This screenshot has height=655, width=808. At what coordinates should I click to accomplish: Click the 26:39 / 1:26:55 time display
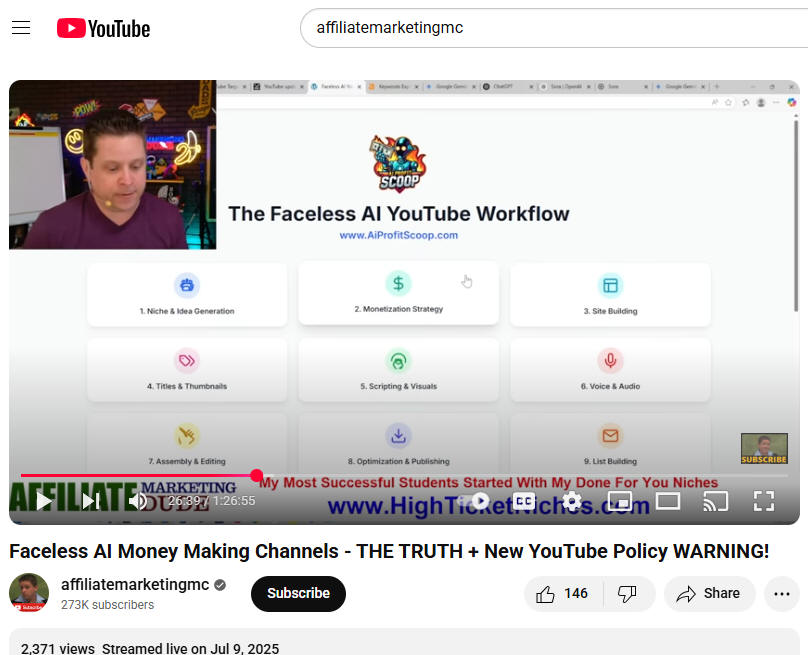(x=212, y=500)
